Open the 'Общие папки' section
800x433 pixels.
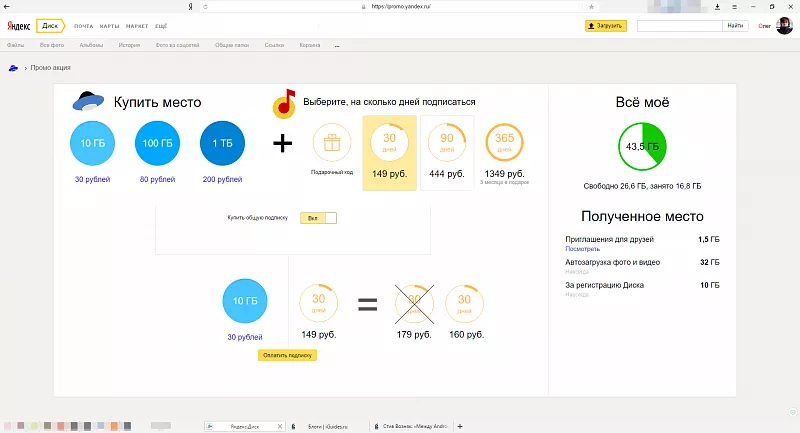coord(232,45)
